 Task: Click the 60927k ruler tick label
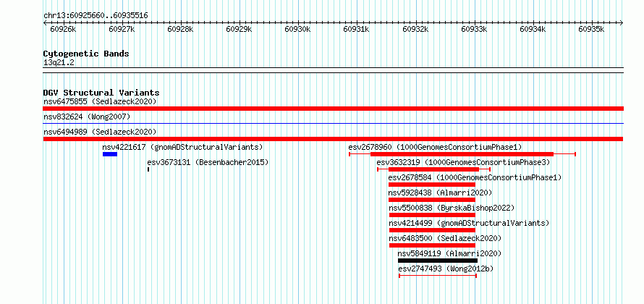click(122, 29)
